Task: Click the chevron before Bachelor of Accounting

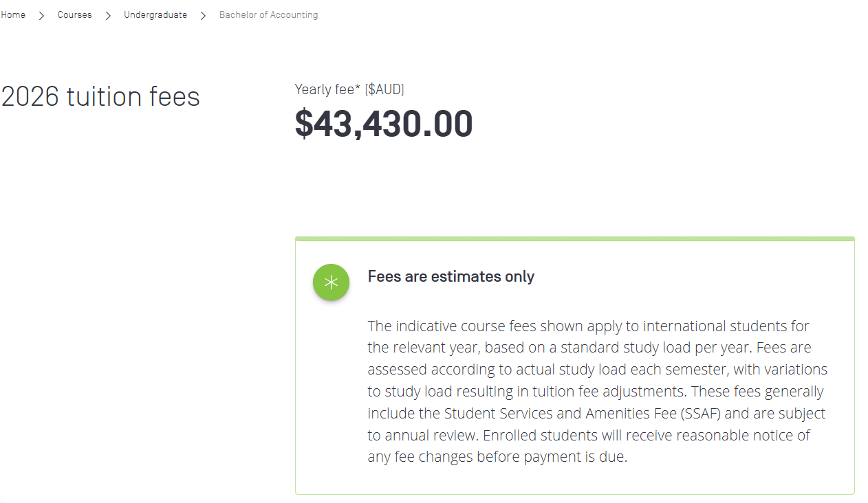Action: [203, 15]
